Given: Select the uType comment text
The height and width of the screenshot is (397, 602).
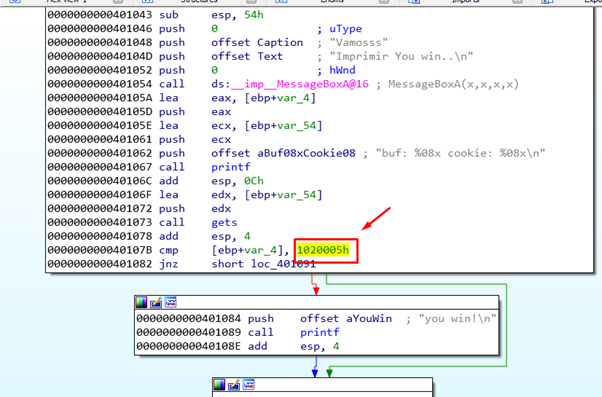Looking at the screenshot, I should [346, 29].
